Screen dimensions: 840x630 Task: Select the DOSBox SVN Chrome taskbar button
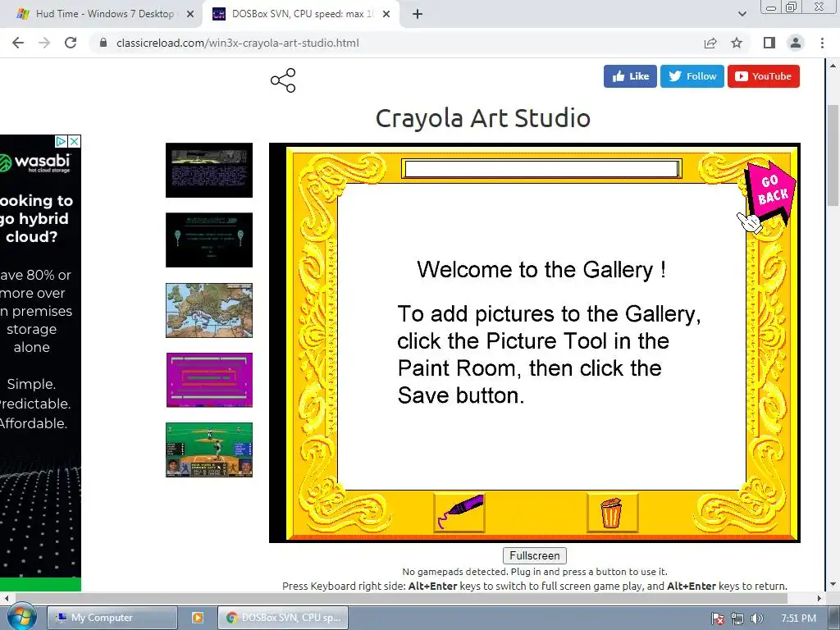pyautogui.click(x=283, y=618)
